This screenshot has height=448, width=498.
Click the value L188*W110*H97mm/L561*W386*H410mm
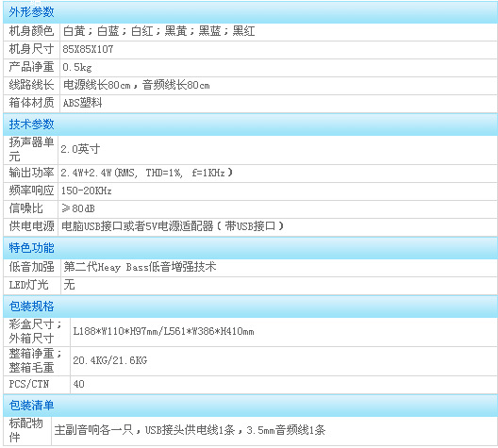(x=163, y=331)
